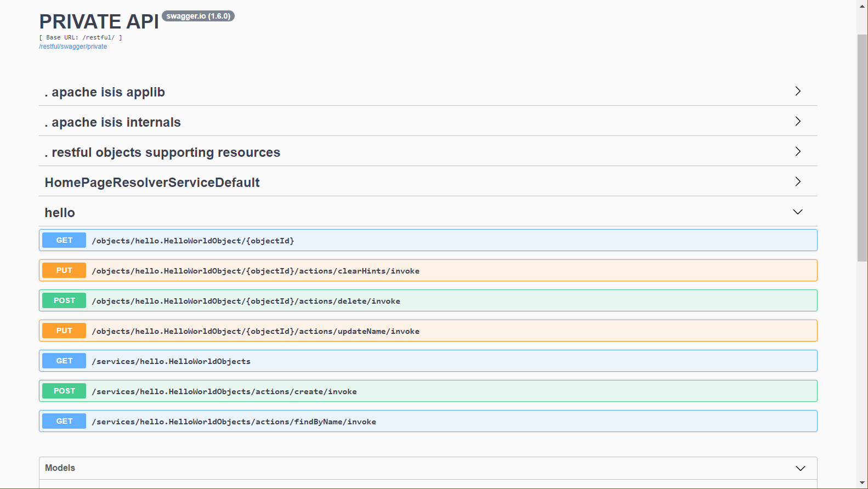The image size is (868, 489).
Task: Click the swagger.io (1.6.0) version badge
Action: coord(198,16)
